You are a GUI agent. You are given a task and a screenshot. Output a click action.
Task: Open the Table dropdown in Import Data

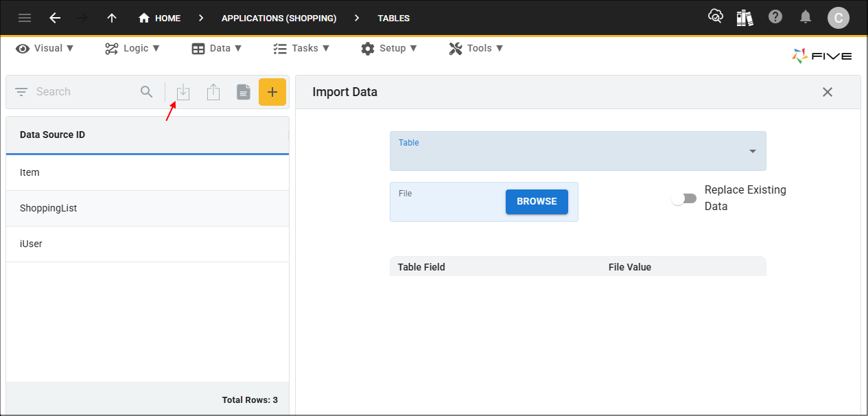tap(752, 151)
